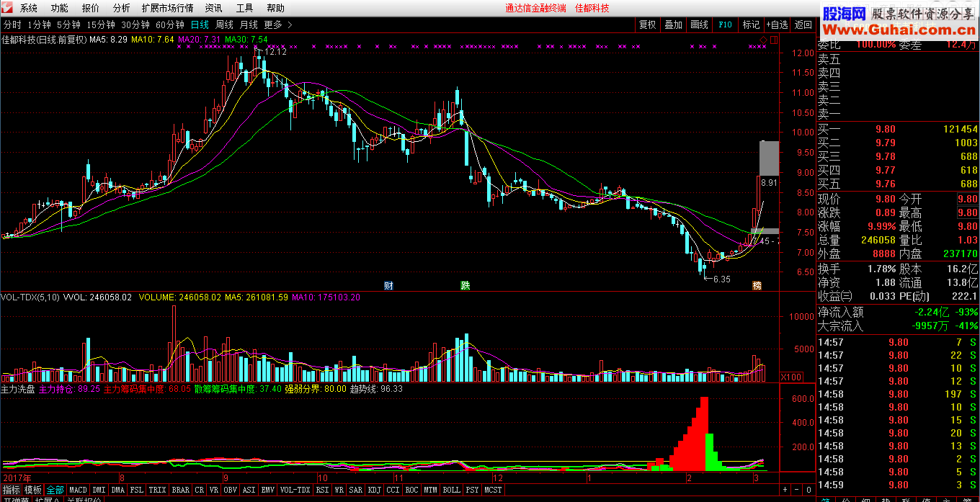
Task: Click the 返回 back button
Action: (x=803, y=24)
